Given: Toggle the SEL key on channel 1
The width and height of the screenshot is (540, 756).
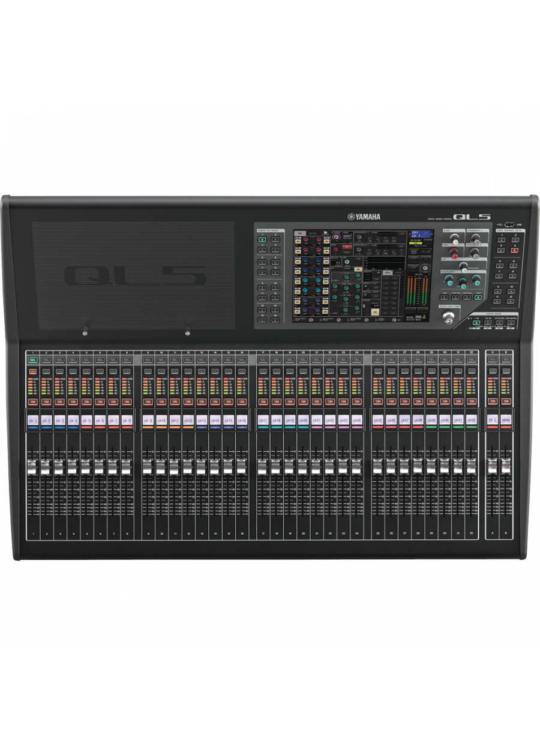Looking at the screenshot, I should 32,359.
